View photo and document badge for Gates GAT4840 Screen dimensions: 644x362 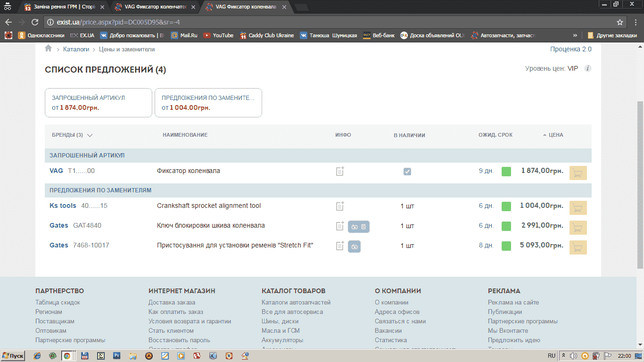359,227
